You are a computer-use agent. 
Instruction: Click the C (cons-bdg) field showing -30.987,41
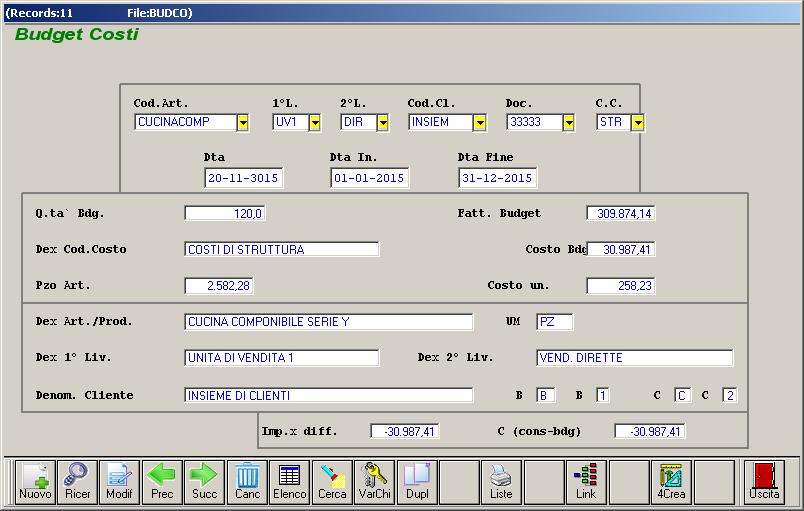click(x=650, y=432)
